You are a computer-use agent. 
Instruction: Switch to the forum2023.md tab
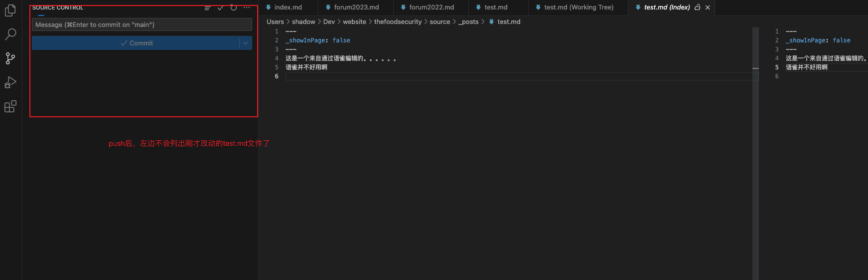pos(356,7)
